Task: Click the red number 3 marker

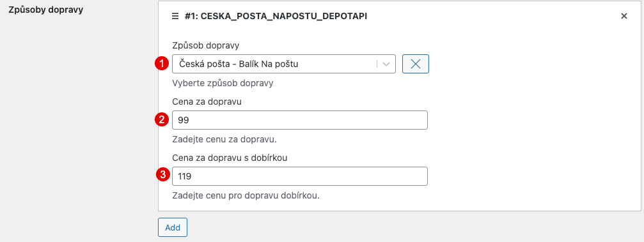Action: pos(162,175)
